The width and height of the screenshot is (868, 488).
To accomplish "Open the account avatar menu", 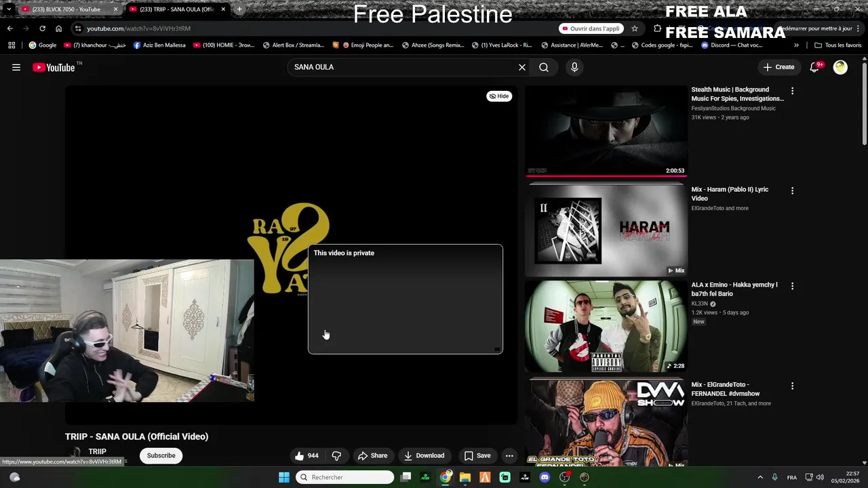I will 840,67.
